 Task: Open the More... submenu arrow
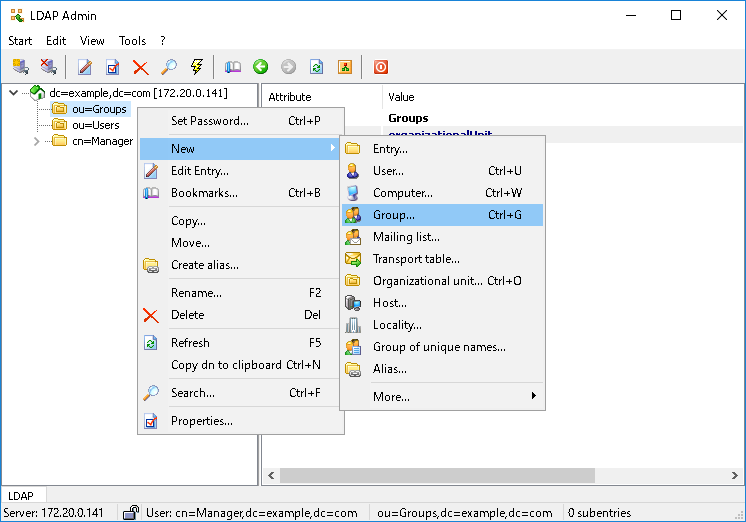click(534, 396)
